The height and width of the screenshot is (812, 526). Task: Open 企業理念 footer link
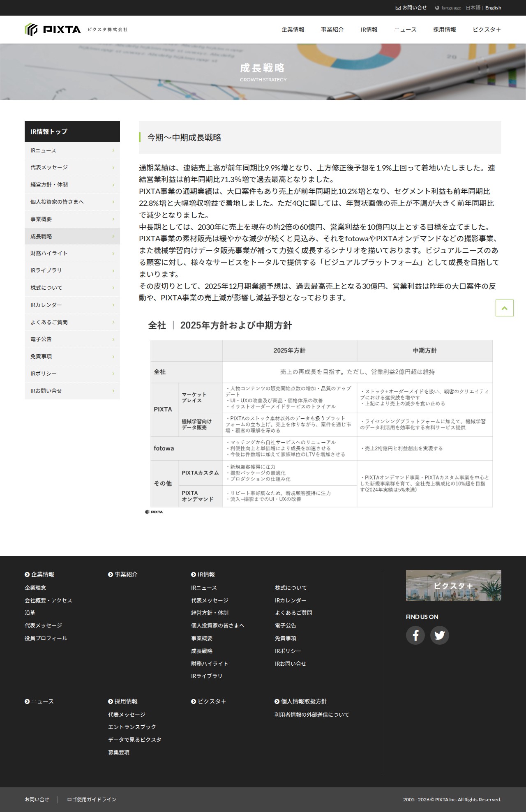pos(35,588)
